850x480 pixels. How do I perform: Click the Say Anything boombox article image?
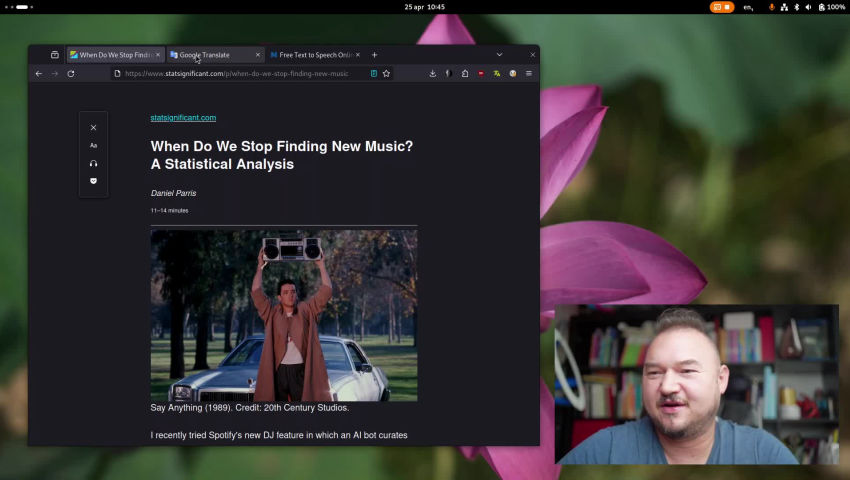pyautogui.click(x=284, y=316)
